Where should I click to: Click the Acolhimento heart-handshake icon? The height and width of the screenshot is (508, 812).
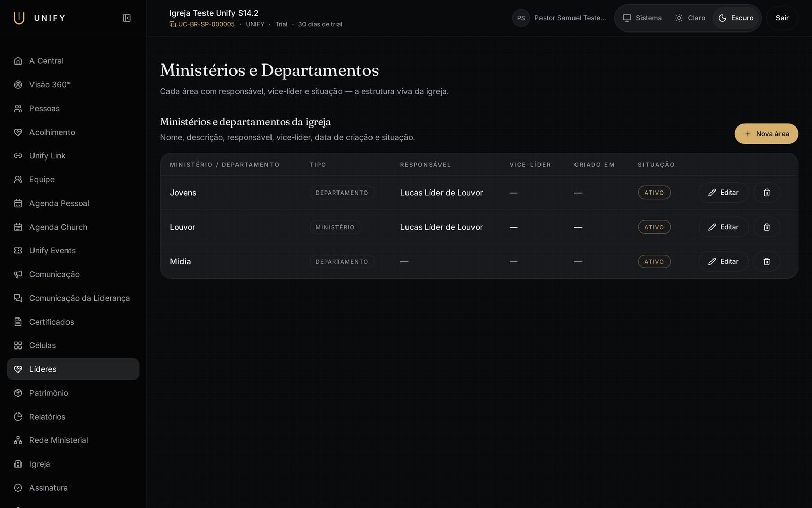coord(18,132)
